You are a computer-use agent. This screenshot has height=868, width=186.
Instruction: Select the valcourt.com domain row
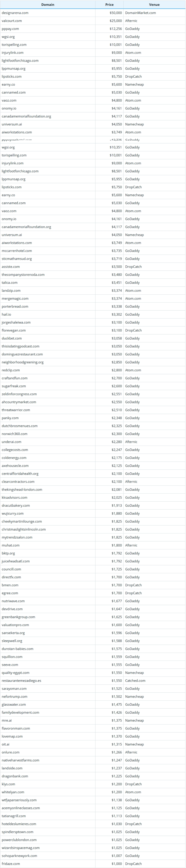click(93, 21)
